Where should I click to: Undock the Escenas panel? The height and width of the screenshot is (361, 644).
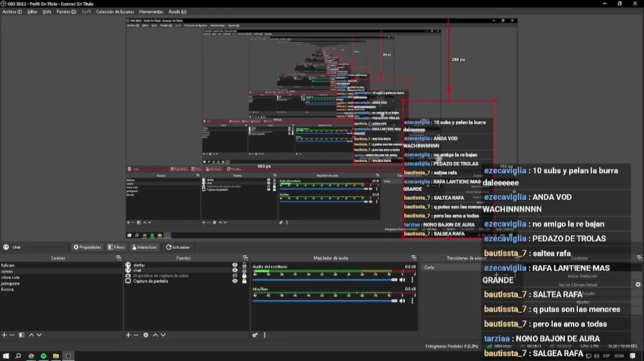tap(118, 258)
